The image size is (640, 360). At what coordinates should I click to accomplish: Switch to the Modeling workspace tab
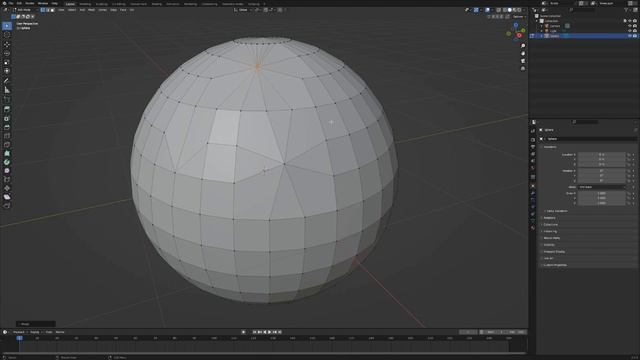[85, 4]
